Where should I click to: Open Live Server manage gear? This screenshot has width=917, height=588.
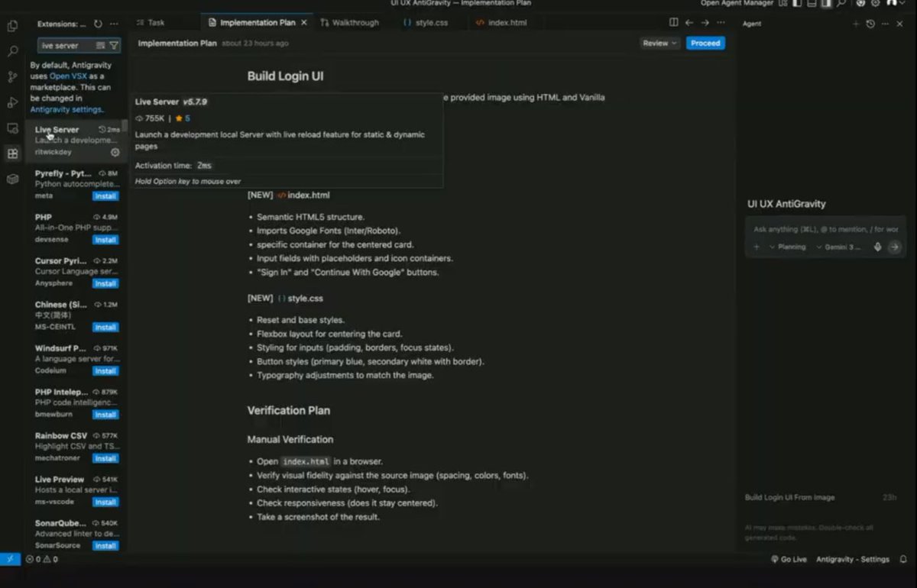115,152
